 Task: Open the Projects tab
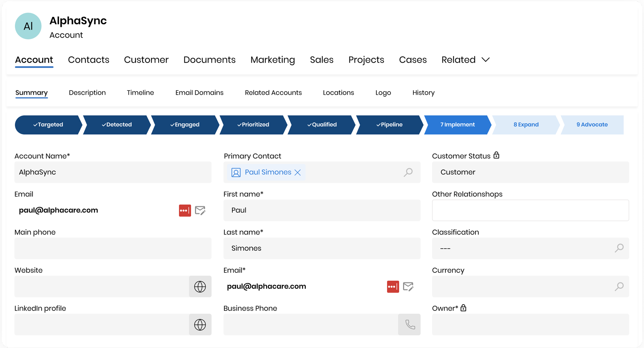(x=366, y=60)
